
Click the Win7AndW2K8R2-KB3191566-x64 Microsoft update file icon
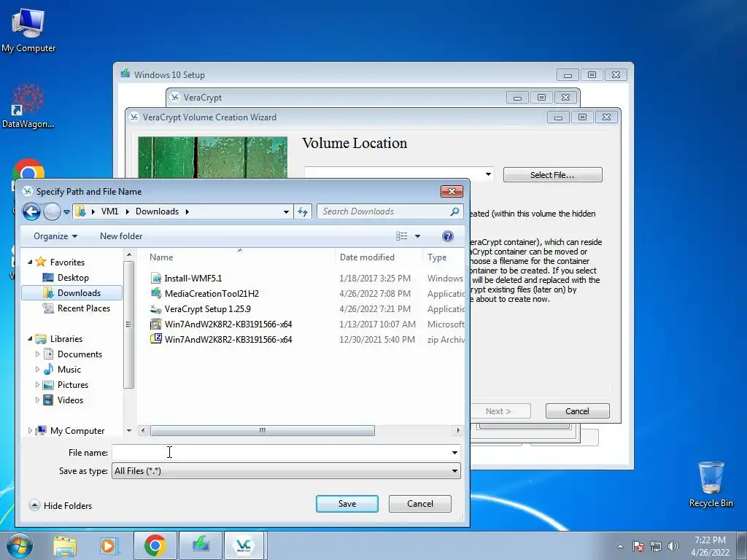coord(156,324)
